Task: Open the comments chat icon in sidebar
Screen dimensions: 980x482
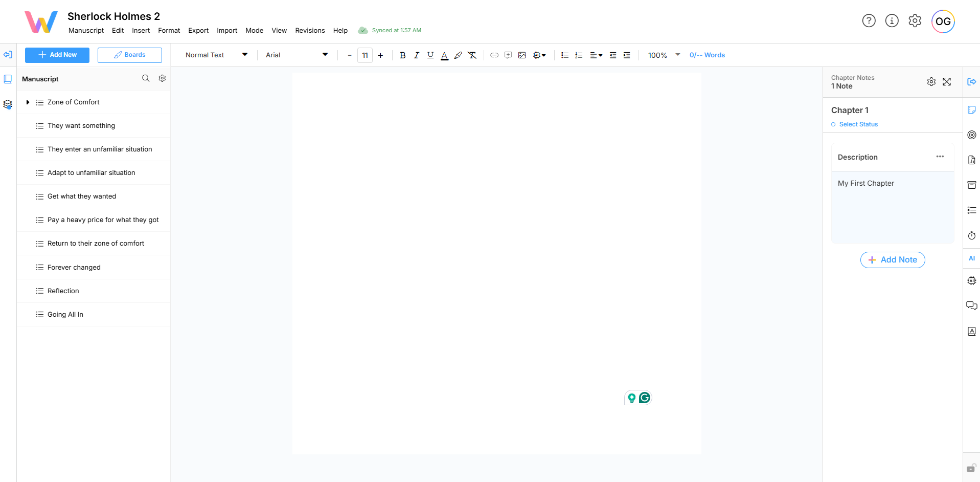Action: pos(971,306)
